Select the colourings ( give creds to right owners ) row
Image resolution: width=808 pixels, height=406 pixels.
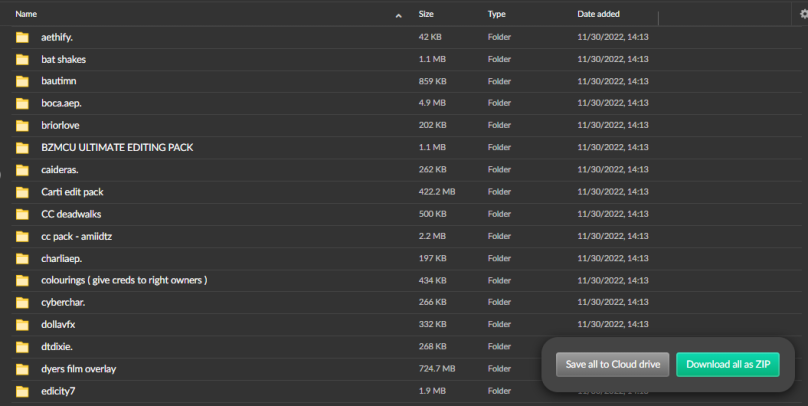tap(406, 280)
